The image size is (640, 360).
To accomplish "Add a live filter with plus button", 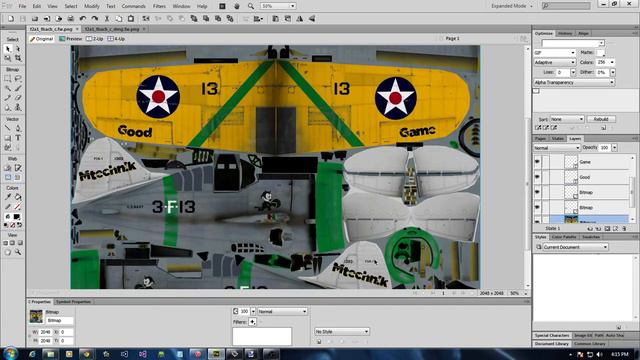I will pyautogui.click(x=252, y=322).
